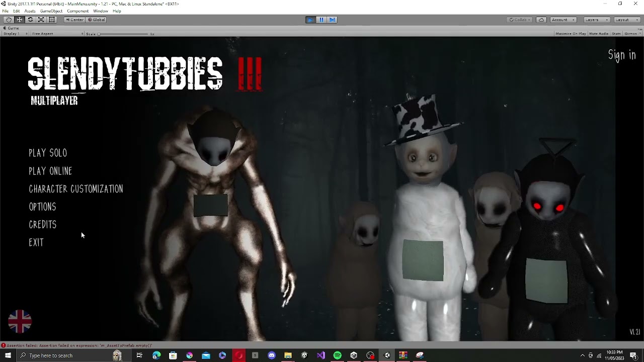
Task: Stop play mode with Play button
Action: pyautogui.click(x=310, y=20)
